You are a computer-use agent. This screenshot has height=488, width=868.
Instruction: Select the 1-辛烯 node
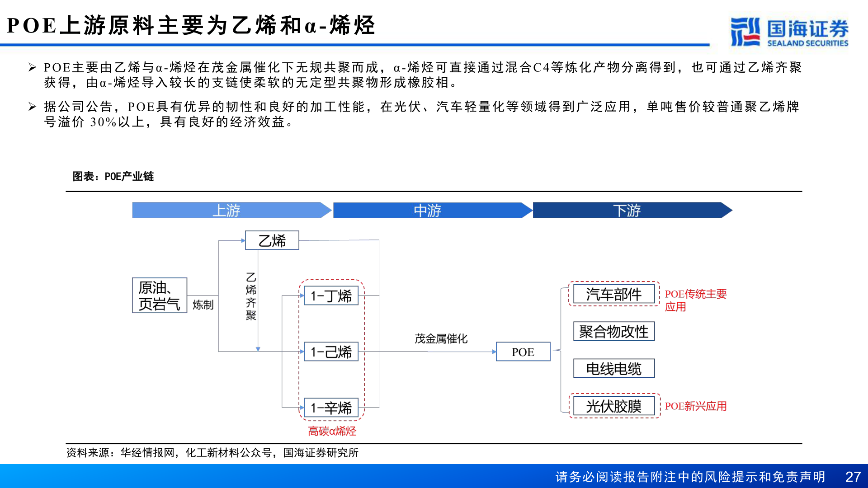[330, 408]
